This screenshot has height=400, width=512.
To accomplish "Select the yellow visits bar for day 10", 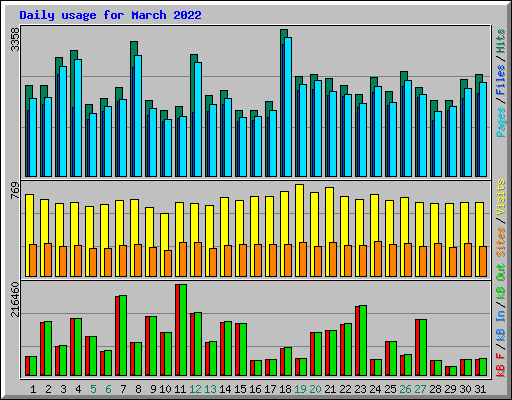I will coord(164,232).
